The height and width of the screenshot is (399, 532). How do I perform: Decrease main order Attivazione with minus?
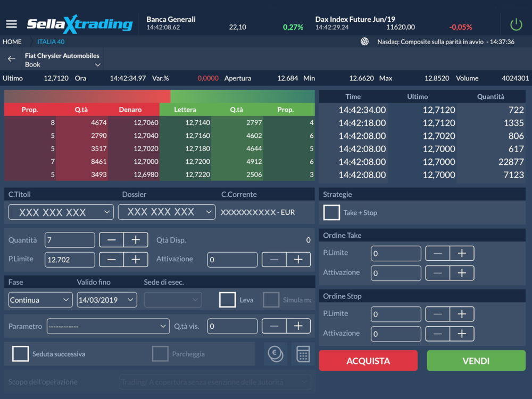pyautogui.click(x=274, y=260)
